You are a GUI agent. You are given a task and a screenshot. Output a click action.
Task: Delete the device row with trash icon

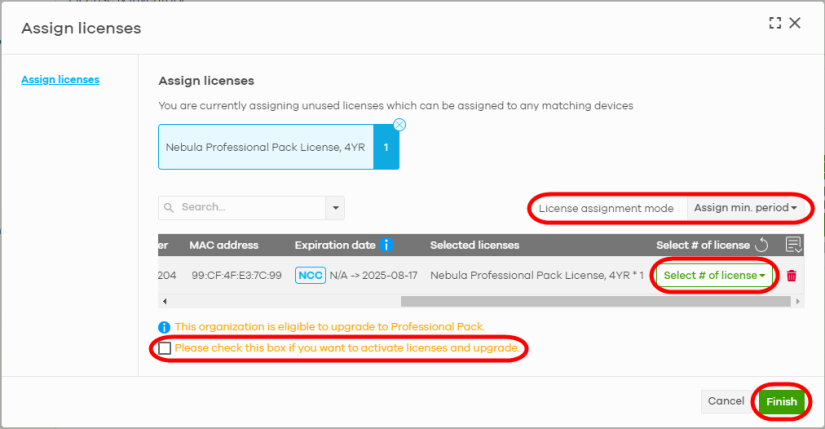coord(792,276)
